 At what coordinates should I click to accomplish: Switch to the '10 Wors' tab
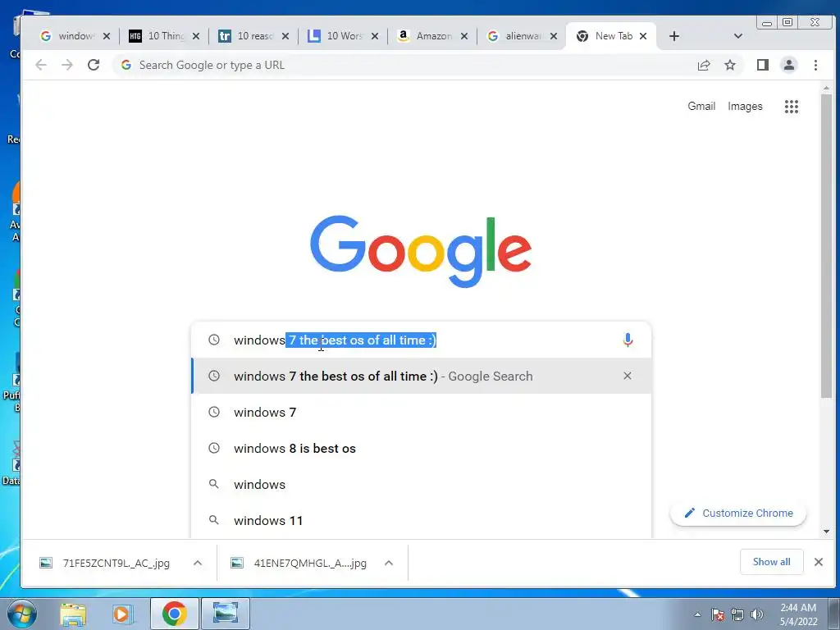click(x=336, y=36)
